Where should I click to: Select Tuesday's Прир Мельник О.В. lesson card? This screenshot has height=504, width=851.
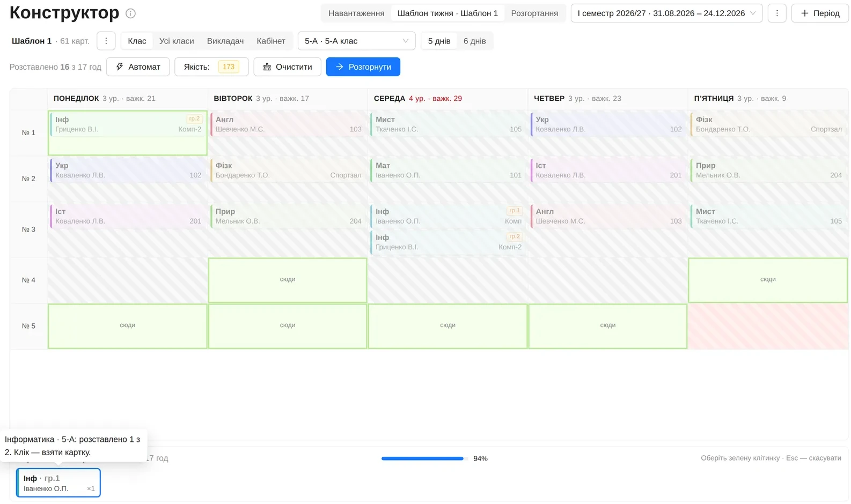[x=288, y=216]
